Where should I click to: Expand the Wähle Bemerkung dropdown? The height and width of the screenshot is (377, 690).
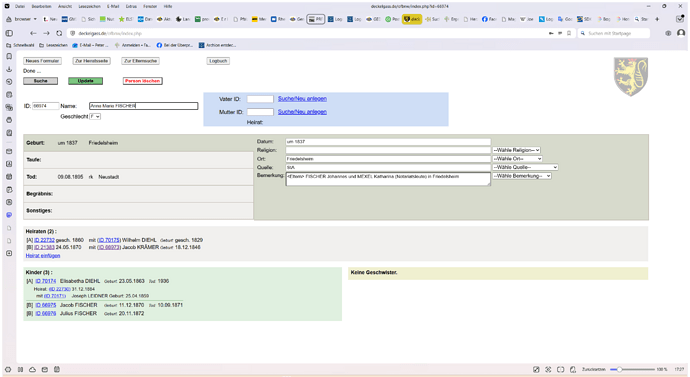522,176
